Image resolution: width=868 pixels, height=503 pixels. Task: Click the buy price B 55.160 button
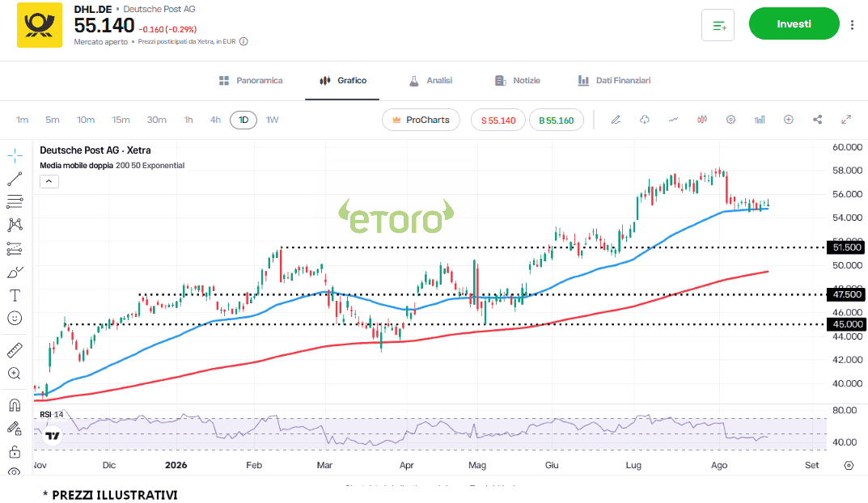point(557,120)
